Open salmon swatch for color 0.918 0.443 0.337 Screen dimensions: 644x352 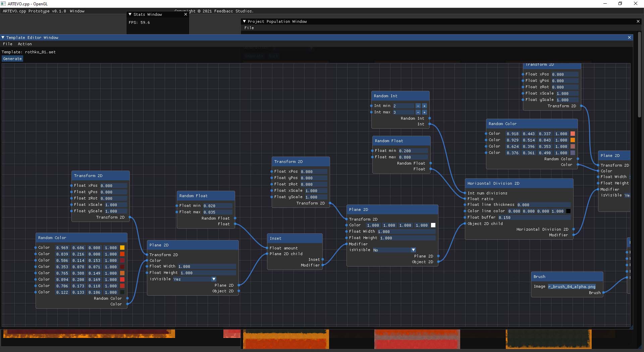coord(573,134)
